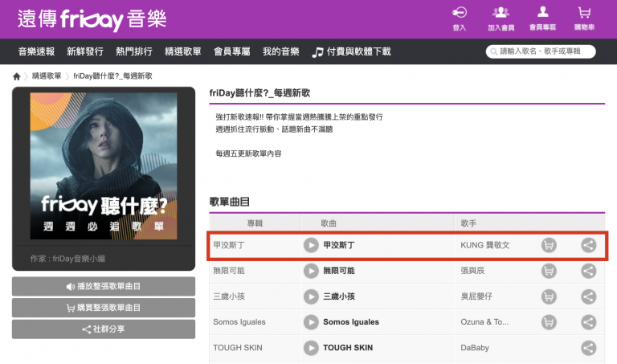This screenshot has height=364, width=617.
Task: Click the home icon in breadcrumb
Action: 17,76
